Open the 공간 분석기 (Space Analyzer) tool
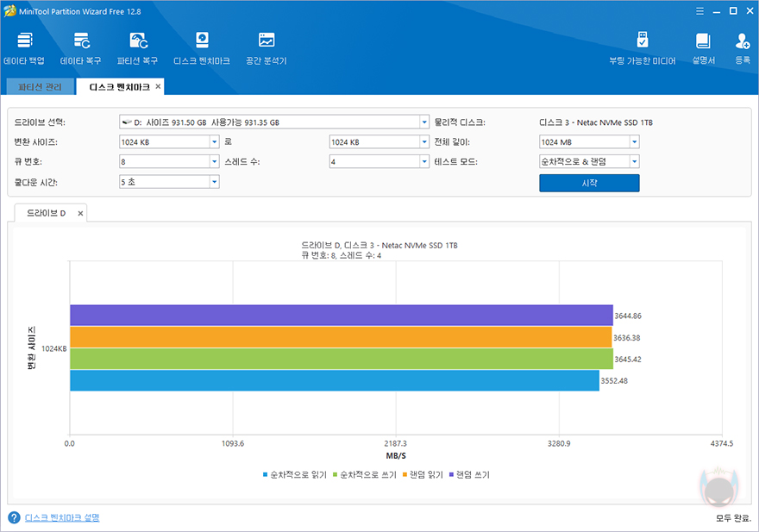Viewport: 759px width, 532px height. tap(267, 48)
